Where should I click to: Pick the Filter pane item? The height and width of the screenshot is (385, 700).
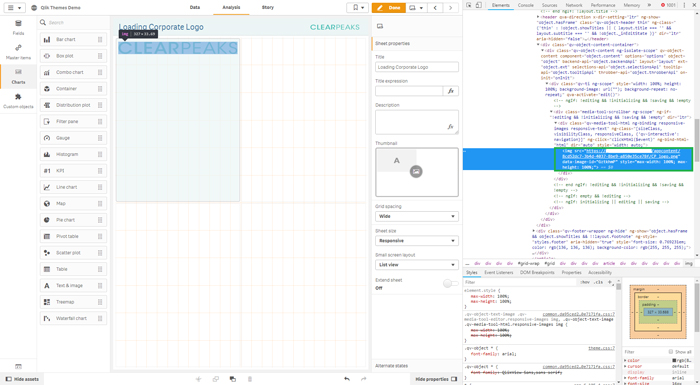click(73, 121)
